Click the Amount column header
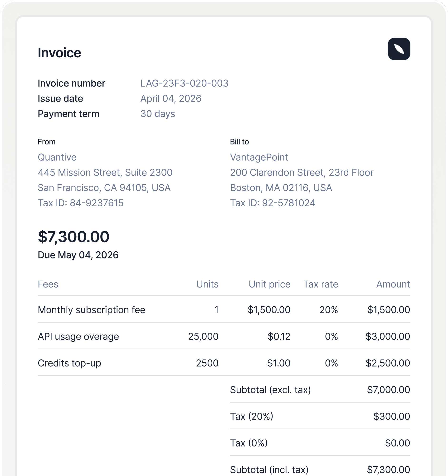448x476 pixels. coord(393,284)
